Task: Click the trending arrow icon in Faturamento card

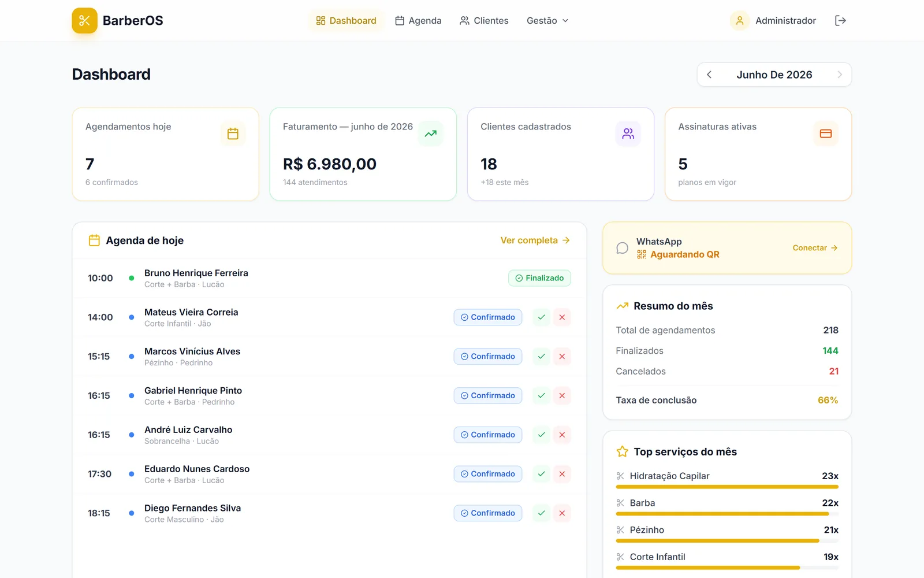Action: point(431,134)
